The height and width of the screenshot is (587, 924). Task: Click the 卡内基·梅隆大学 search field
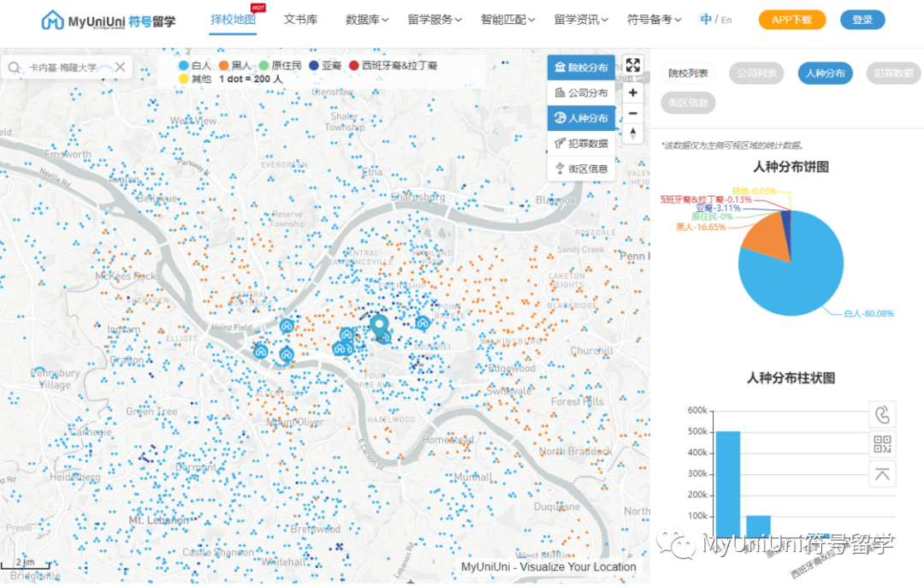point(65,68)
